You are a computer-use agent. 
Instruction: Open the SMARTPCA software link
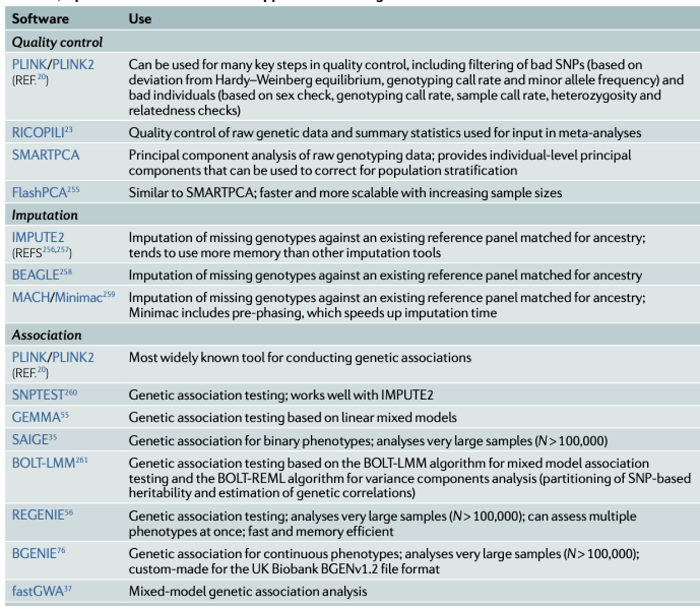(x=45, y=155)
